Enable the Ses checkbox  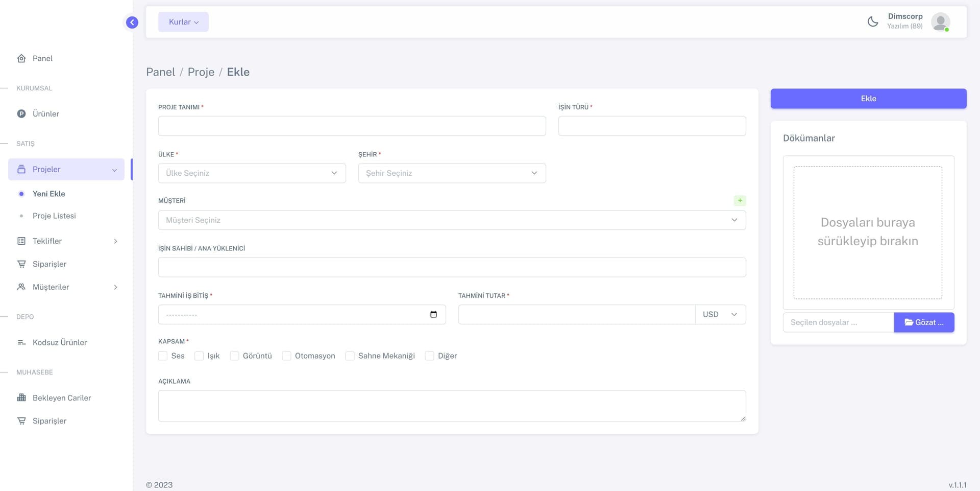point(162,356)
